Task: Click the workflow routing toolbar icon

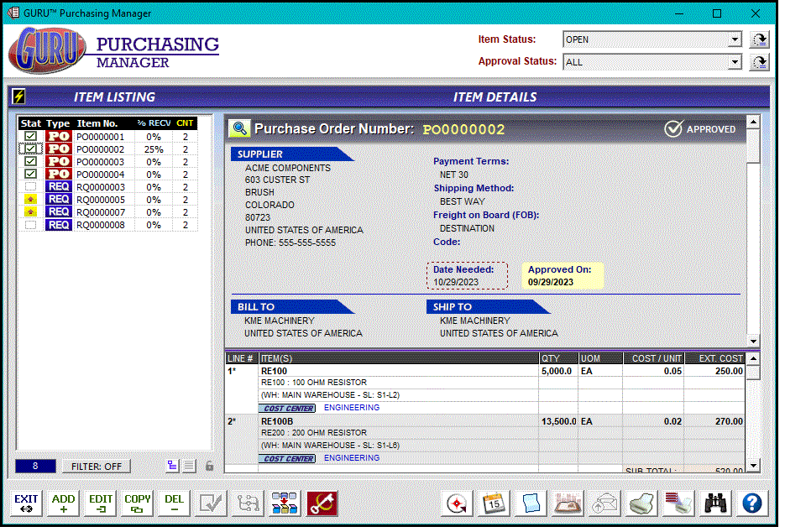Action: (248, 504)
